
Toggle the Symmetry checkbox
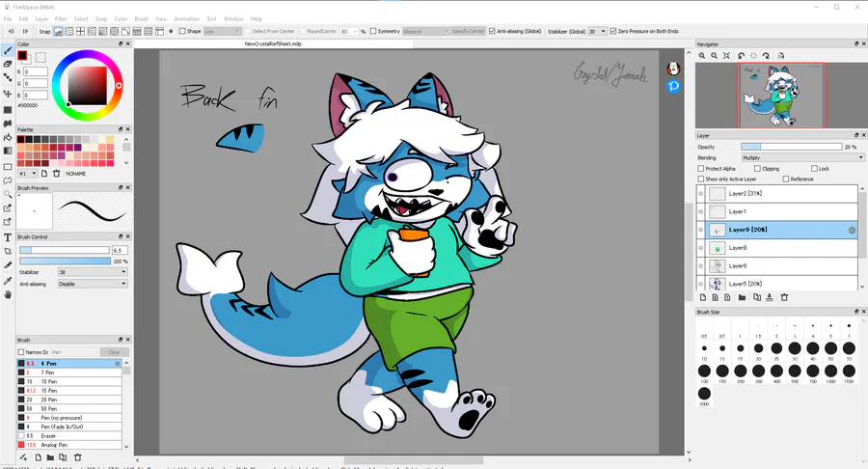click(x=373, y=32)
